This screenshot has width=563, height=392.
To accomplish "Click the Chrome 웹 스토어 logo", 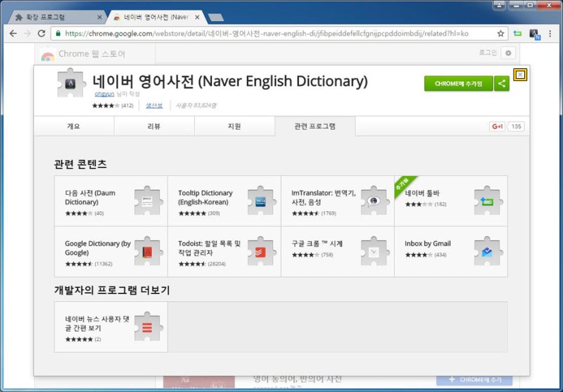I will coord(83,54).
